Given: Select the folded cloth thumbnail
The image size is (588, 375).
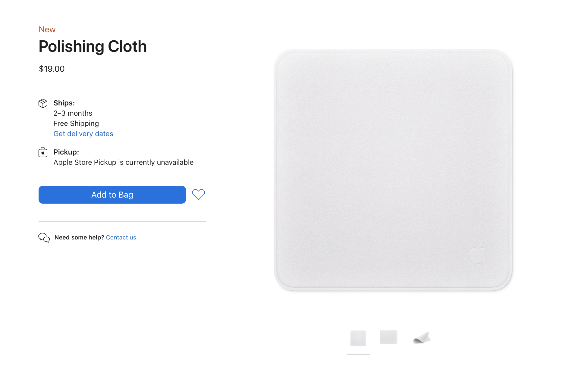Looking at the screenshot, I should pyautogui.click(x=422, y=338).
